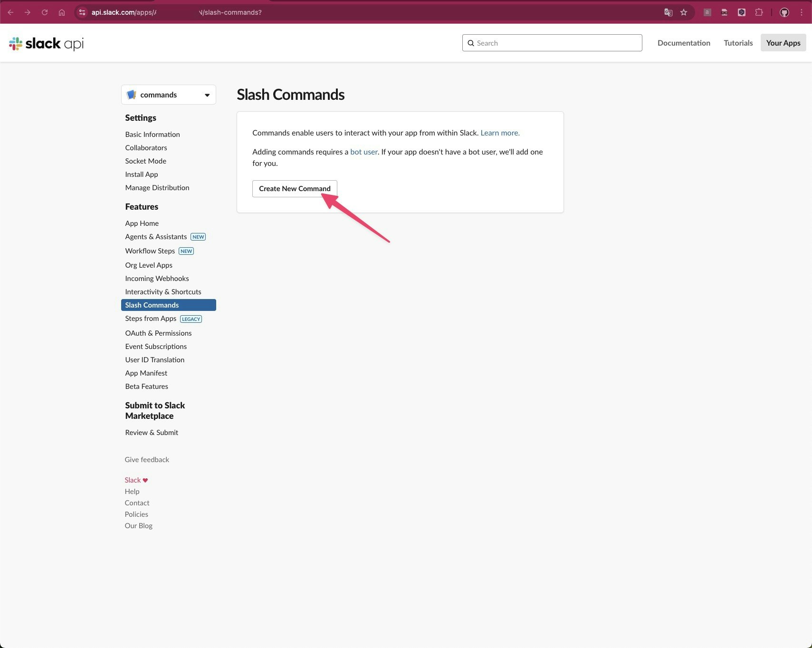812x648 pixels.
Task: Click the Learn more link
Action: coord(500,133)
